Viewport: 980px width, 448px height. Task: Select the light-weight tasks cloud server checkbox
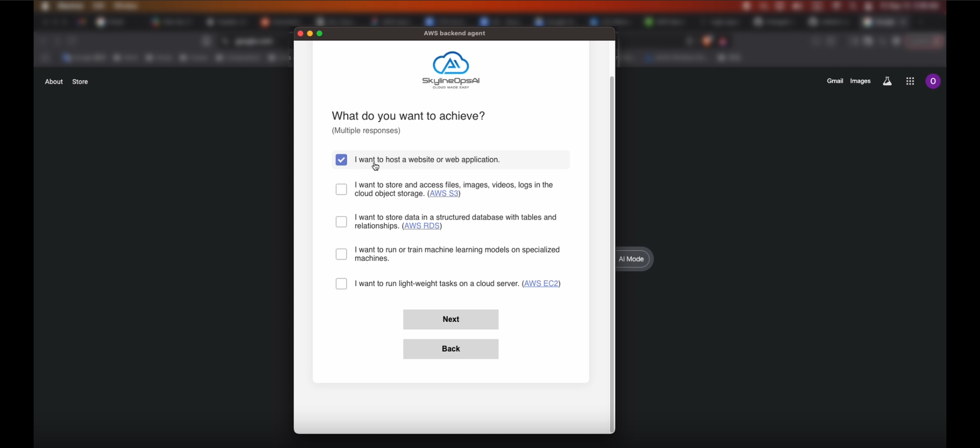tap(341, 284)
